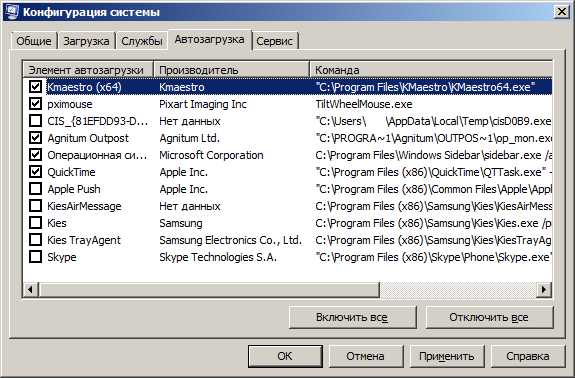The height and width of the screenshot is (378, 575).
Task: Select the QTTask.exe command path
Action: [433, 172]
